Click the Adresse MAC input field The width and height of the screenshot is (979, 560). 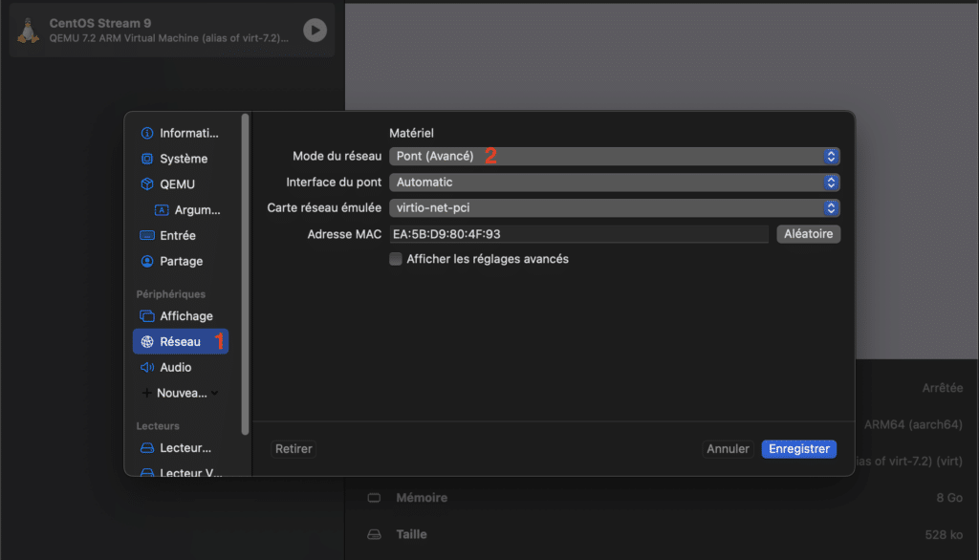578,234
